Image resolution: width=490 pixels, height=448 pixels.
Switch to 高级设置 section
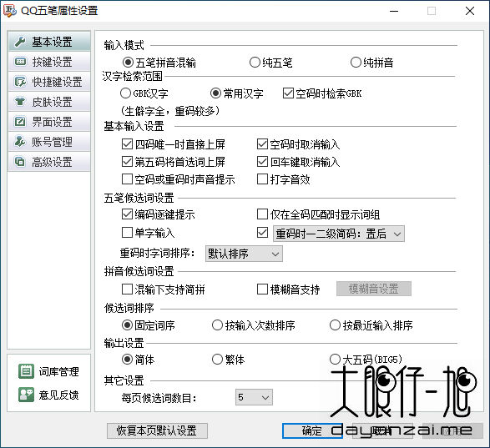coord(49,162)
